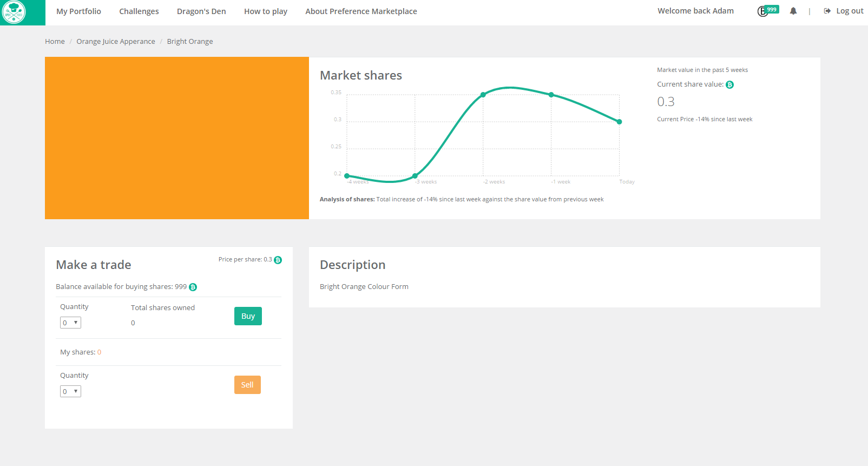Click coin icon next to Price per share
Viewport: 868px width, 466px height.
278,260
